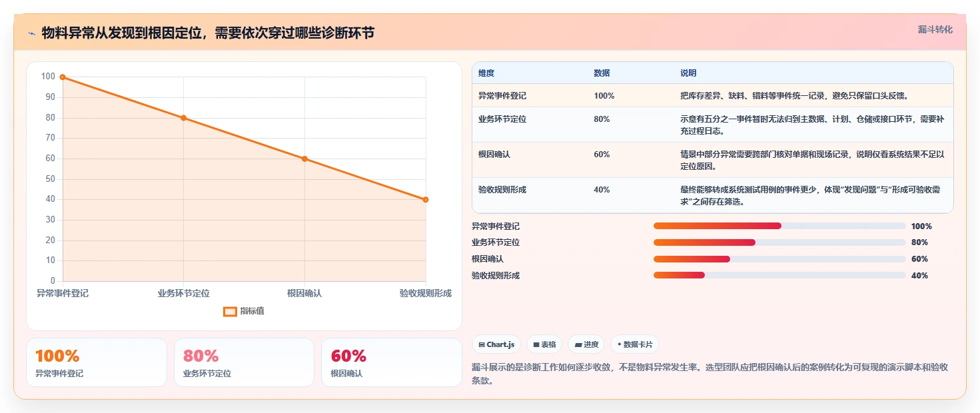Click the 80% value right of the progress bar

point(919,242)
